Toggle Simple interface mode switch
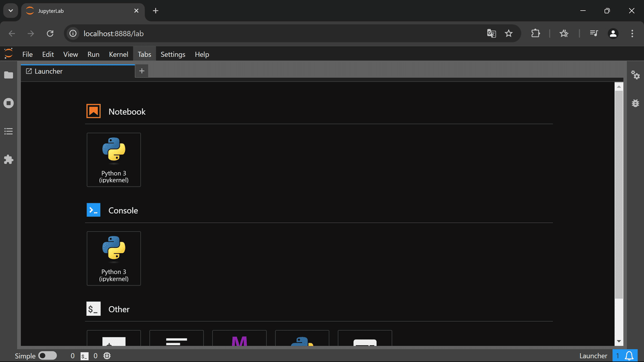The image size is (644, 362). click(47, 356)
